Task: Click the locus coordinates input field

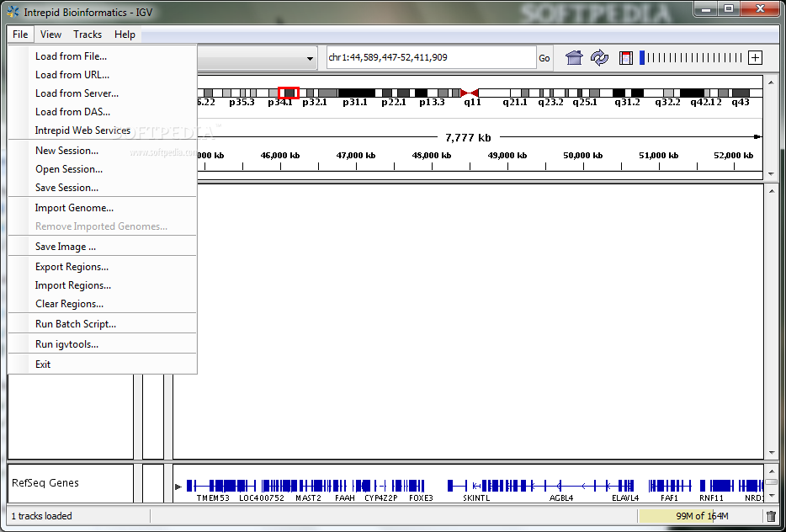Action: pyautogui.click(x=431, y=58)
